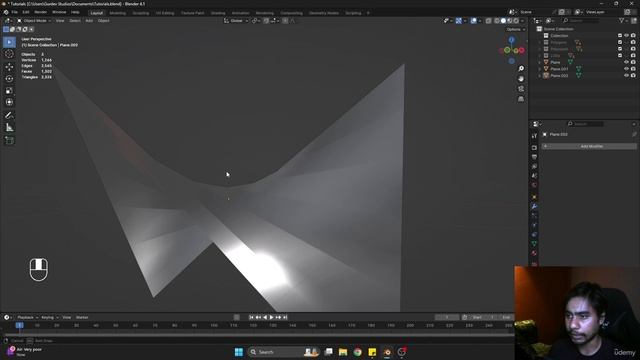Image resolution: width=640 pixels, height=360 pixels.
Task: Switch perspective/orthographic grid icon
Action: click(521, 99)
